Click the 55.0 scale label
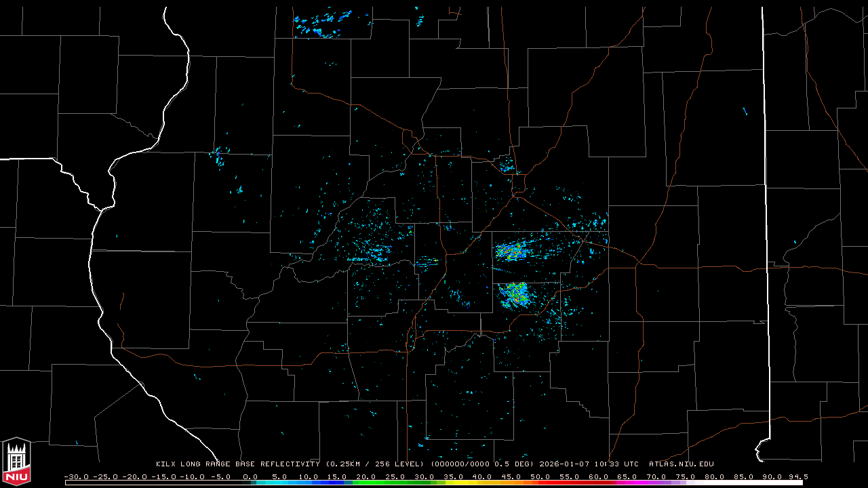 click(570, 476)
